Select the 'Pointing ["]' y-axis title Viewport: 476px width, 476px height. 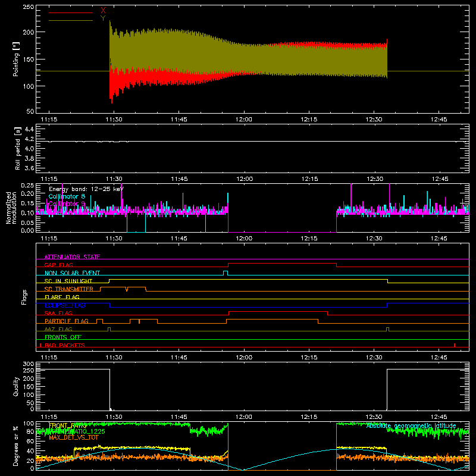(16, 59)
